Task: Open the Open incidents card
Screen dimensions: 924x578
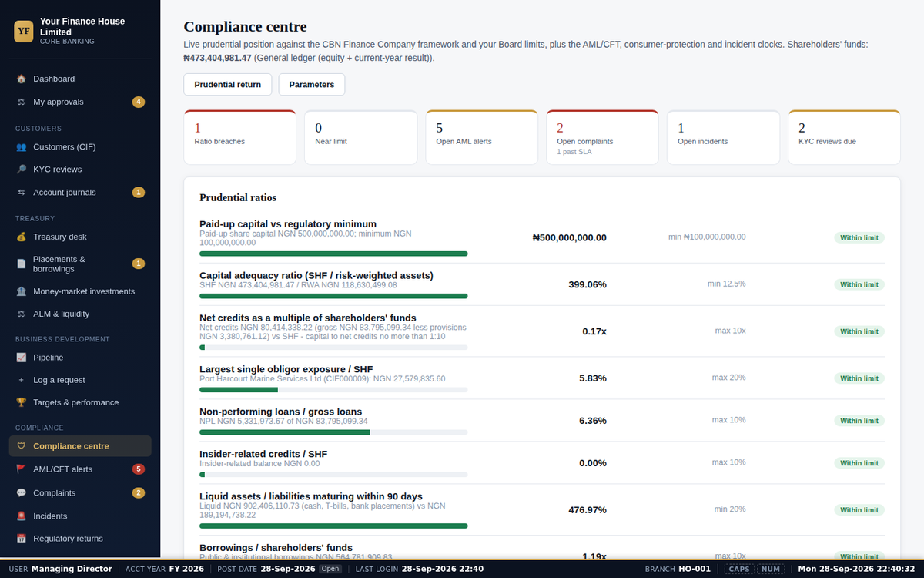Action: pos(724,137)
